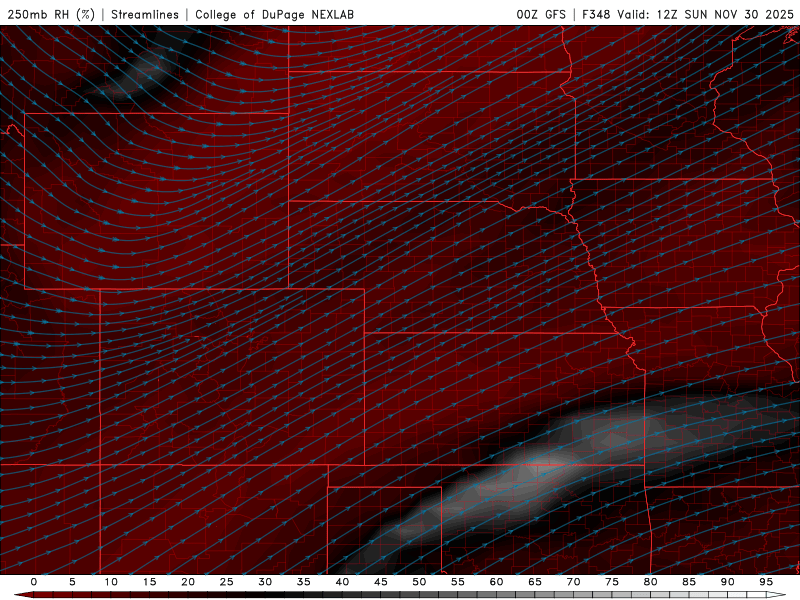Click the 15 label on color scale
The image size is (800, 600).
pyautogui.click(x=149, y=582)
